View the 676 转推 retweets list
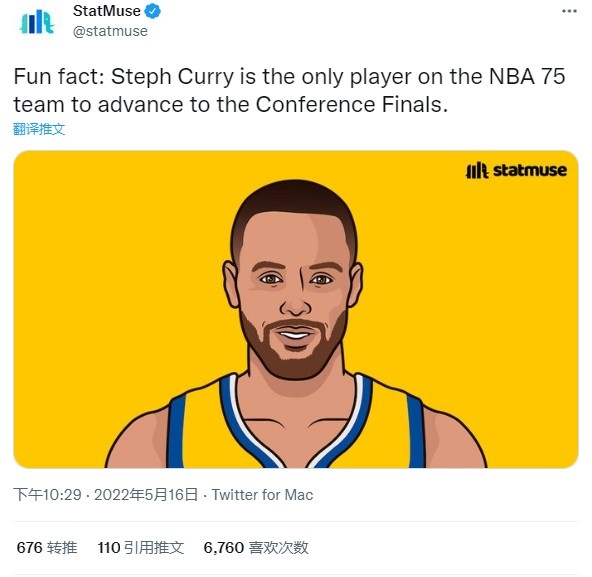 pos(47,548)
